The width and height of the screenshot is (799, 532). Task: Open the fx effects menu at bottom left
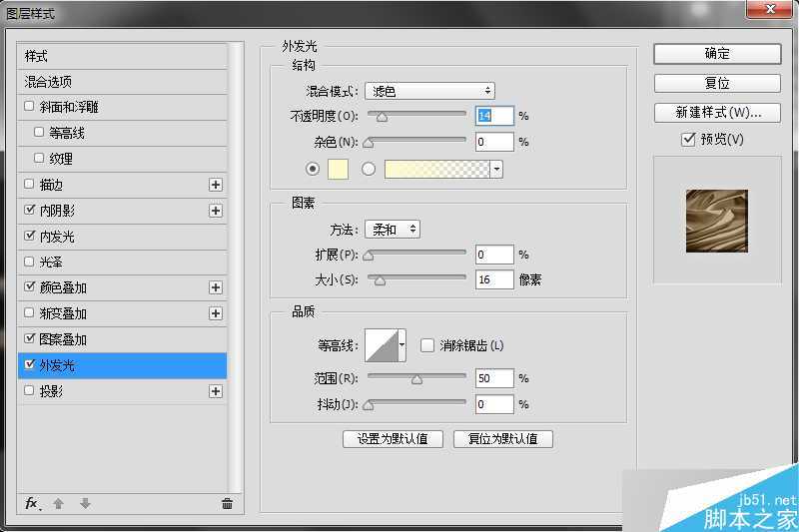point(32,503)
